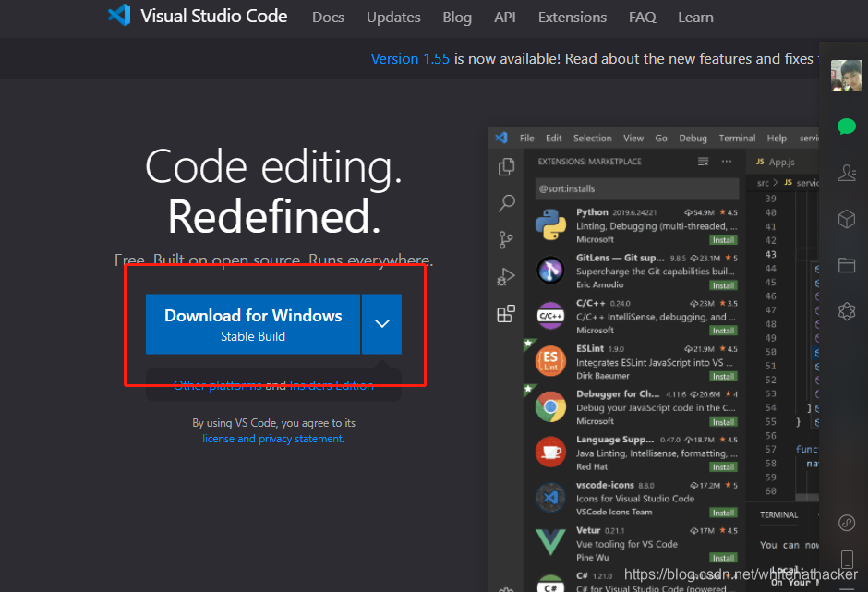Click the user avatar in the side panel
Viewport: 868px width, 592px height.
(847, 76)
